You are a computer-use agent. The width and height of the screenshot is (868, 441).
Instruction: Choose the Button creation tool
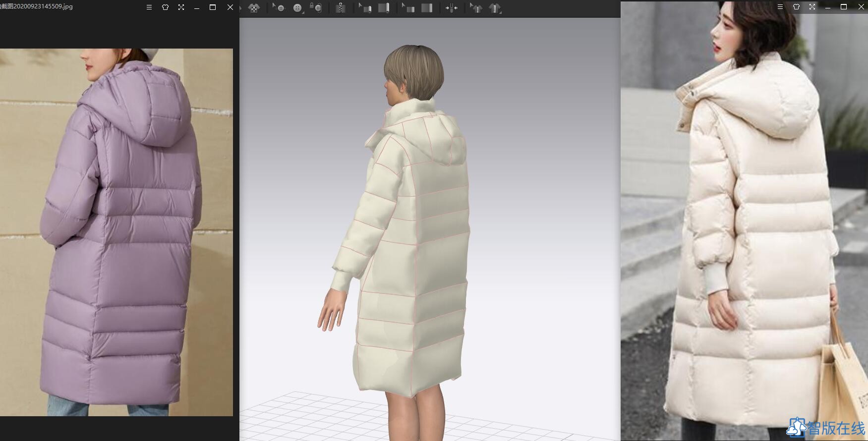[x=297, y=8]
